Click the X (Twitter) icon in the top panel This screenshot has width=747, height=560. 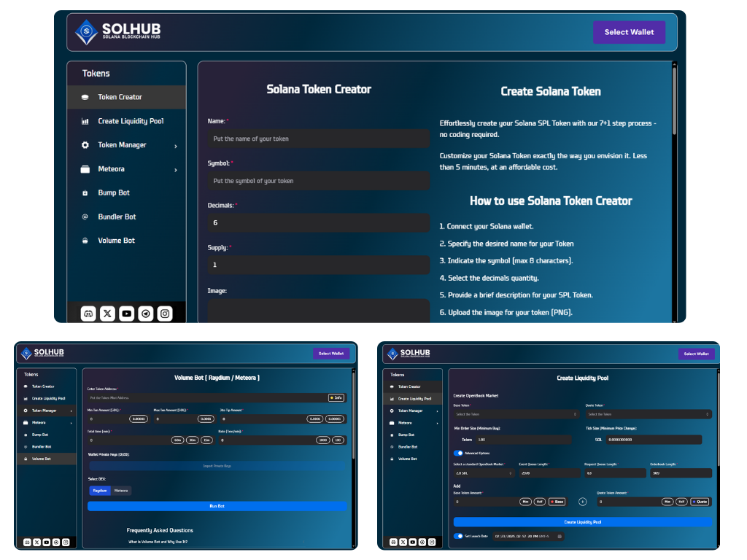pyautogui.click(x=108, y=314)
